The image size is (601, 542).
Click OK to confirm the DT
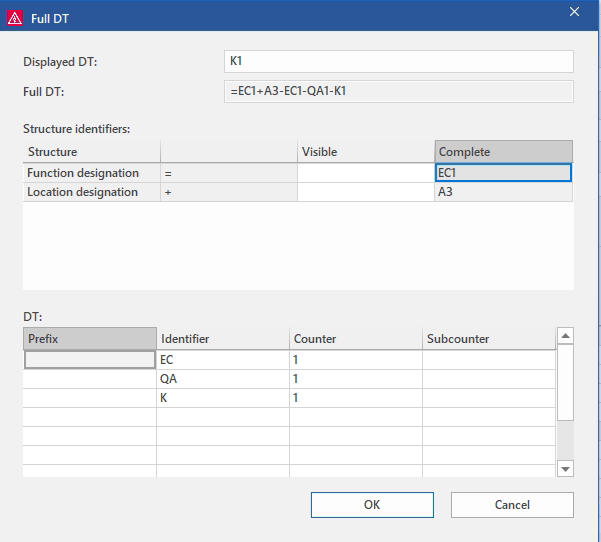[372, 505]
